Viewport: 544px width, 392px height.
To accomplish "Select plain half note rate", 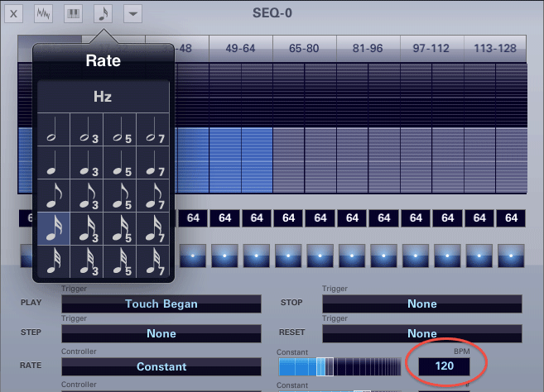I will [x=54, y=130].
